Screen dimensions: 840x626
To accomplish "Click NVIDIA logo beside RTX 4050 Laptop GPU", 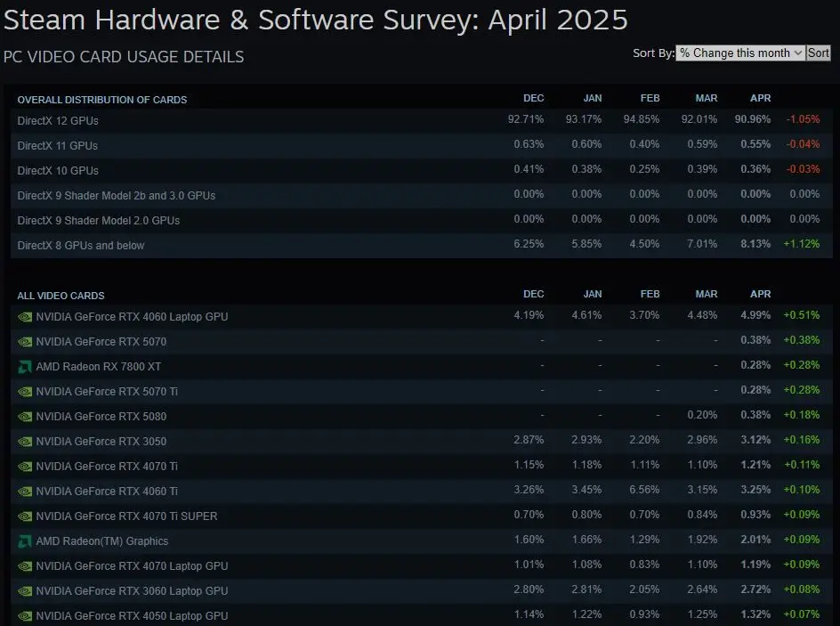I will 25,616.
